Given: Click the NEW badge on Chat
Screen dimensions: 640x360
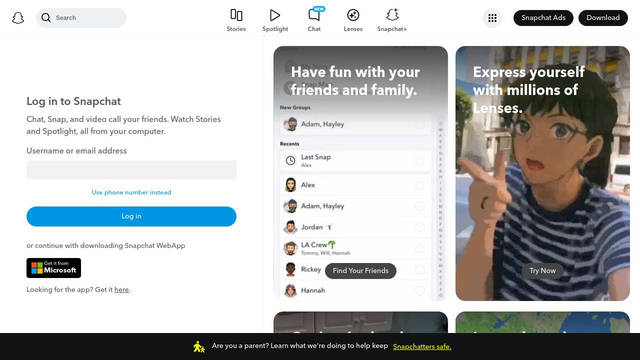Looking at the screenshot, I should (319, 9).
